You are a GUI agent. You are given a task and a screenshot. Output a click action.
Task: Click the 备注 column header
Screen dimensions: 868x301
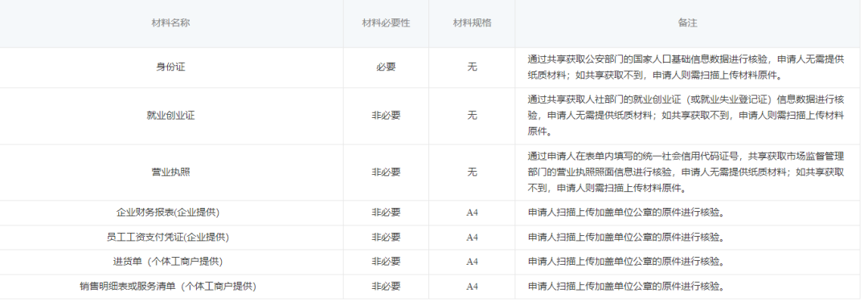pyautogui.click(x=687, y=23)
